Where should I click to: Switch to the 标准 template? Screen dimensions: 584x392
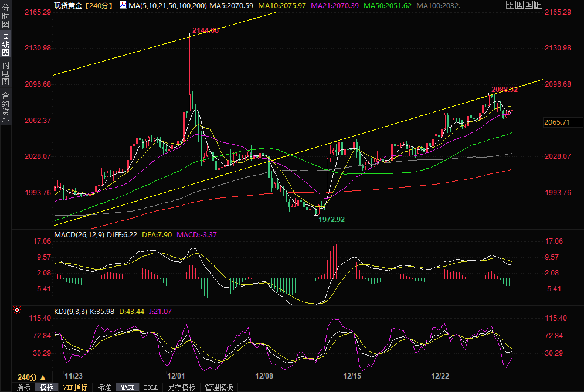pos(104,387)
